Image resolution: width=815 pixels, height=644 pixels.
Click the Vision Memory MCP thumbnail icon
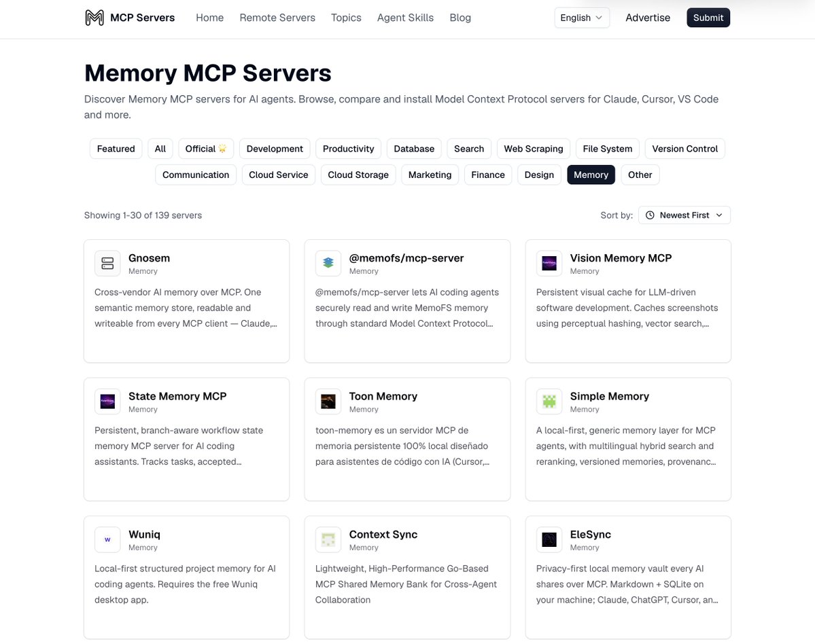[549, 264]
